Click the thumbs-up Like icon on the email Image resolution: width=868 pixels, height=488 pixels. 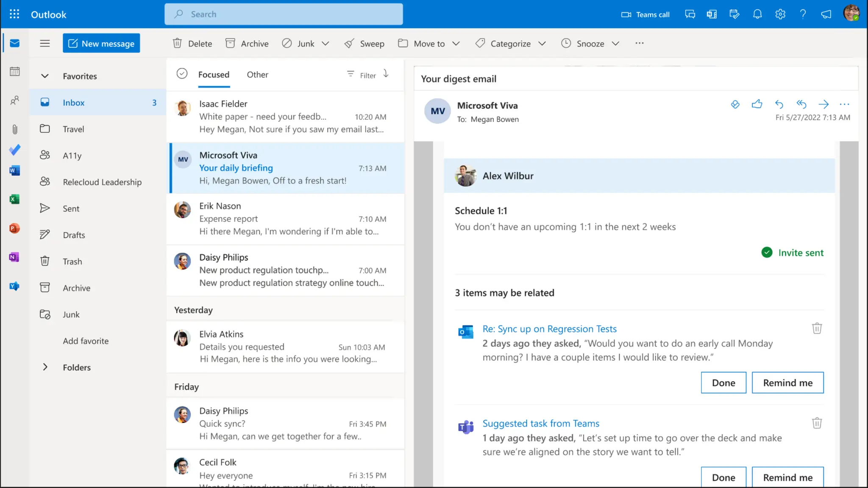(757, 104)
